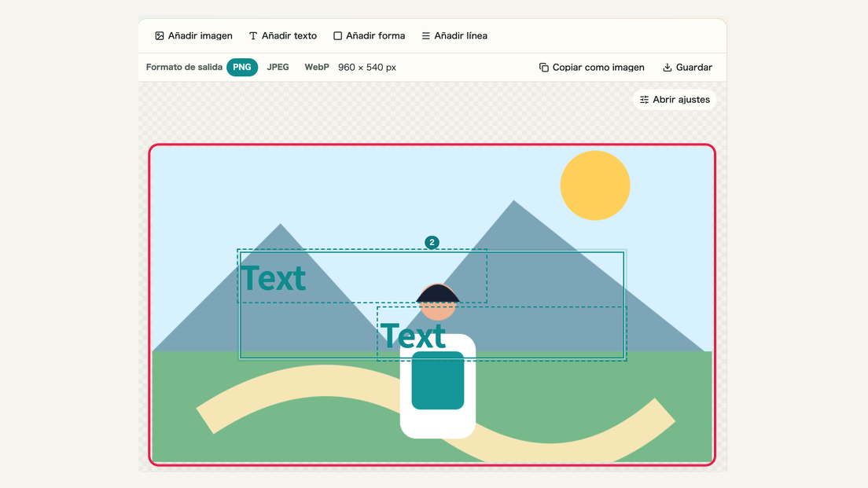Click the Formato de salida label
The image size is (868, 488).
[x=184, y=67]
